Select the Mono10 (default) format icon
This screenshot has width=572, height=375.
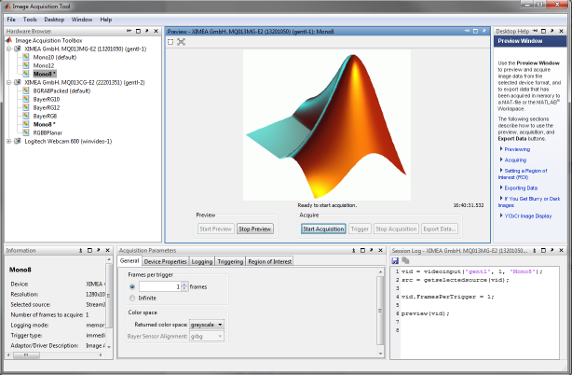[x=26, y=57]
